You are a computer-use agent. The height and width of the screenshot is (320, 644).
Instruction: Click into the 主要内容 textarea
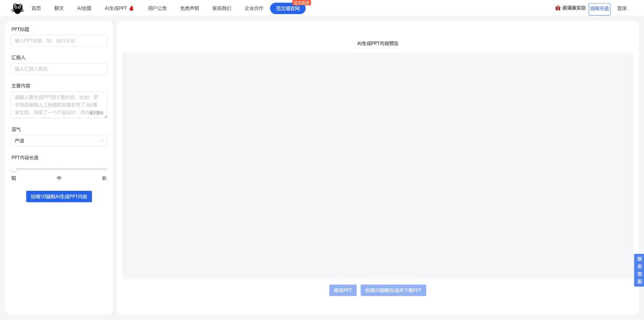coord(59,105)
